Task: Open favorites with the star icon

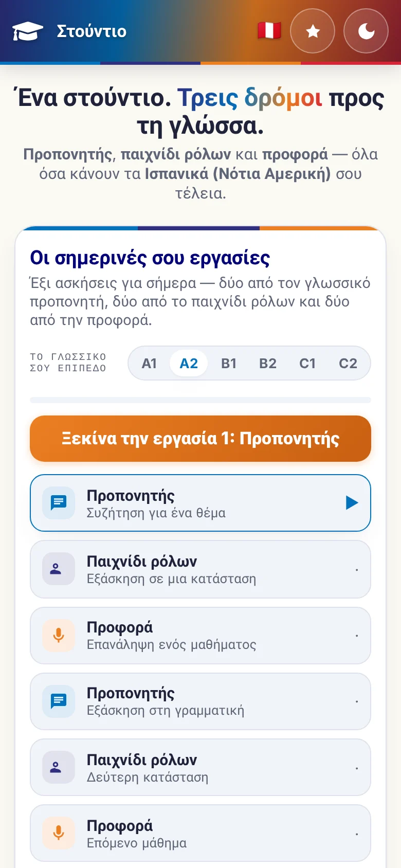Action: click(x=313, y=31)
